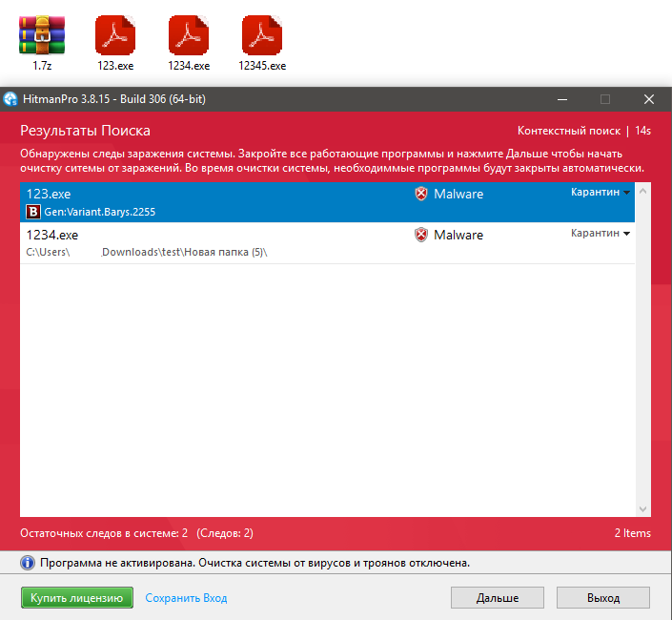
Task: Click the Купить лицензию button
Action: (76, 598)
